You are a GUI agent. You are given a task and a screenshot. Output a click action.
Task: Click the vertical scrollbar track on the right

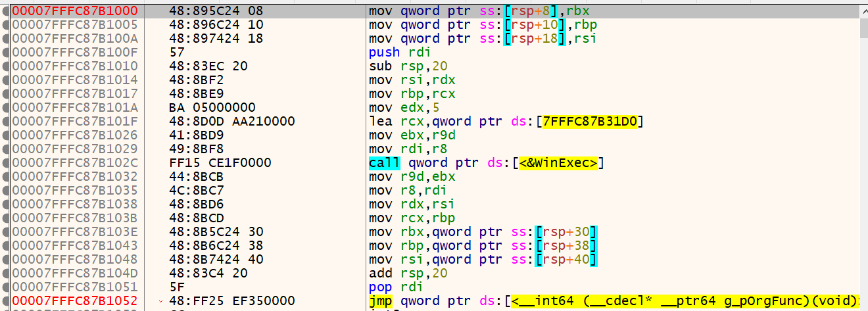863,164
